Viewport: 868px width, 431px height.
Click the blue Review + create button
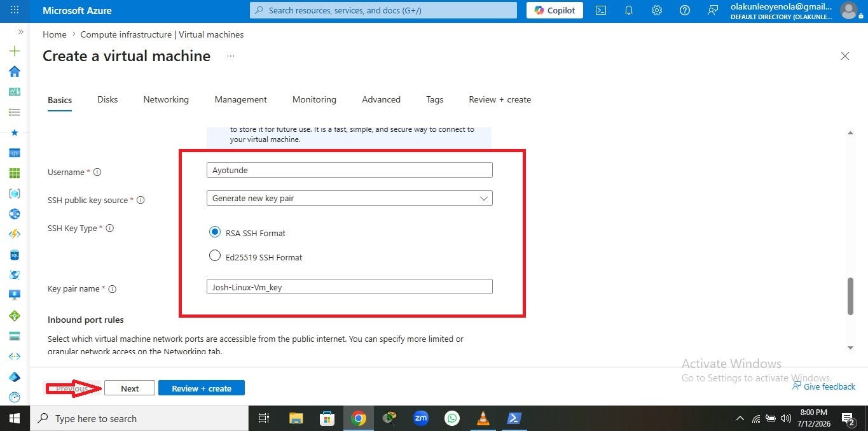click(x=202, y=388)
